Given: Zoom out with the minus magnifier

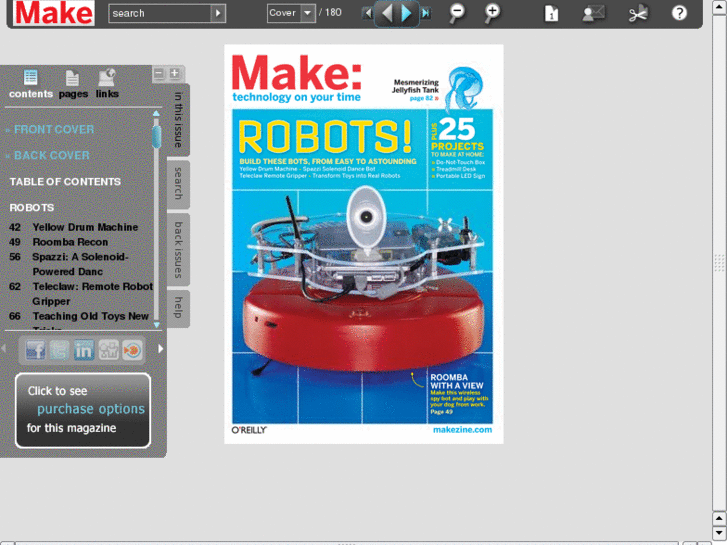Looking at the screenshot, I should coord(457,13).
